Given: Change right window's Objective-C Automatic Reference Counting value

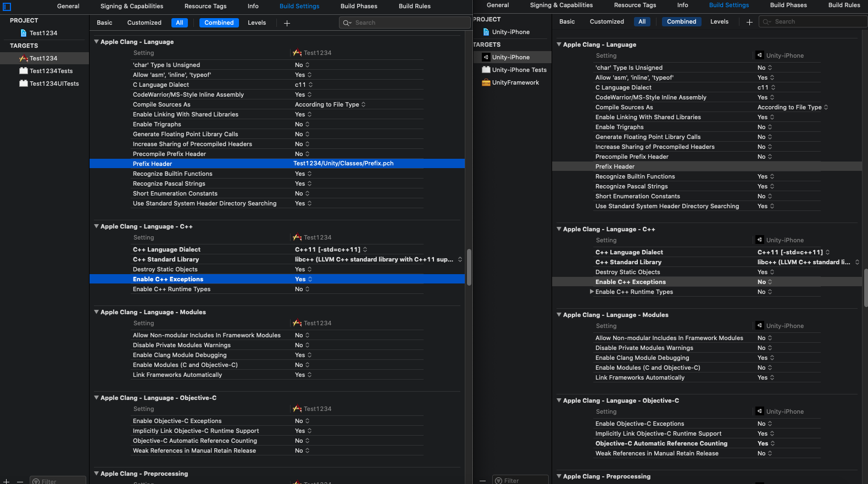Looking at the screenshot, I should (x=766, y=443).
